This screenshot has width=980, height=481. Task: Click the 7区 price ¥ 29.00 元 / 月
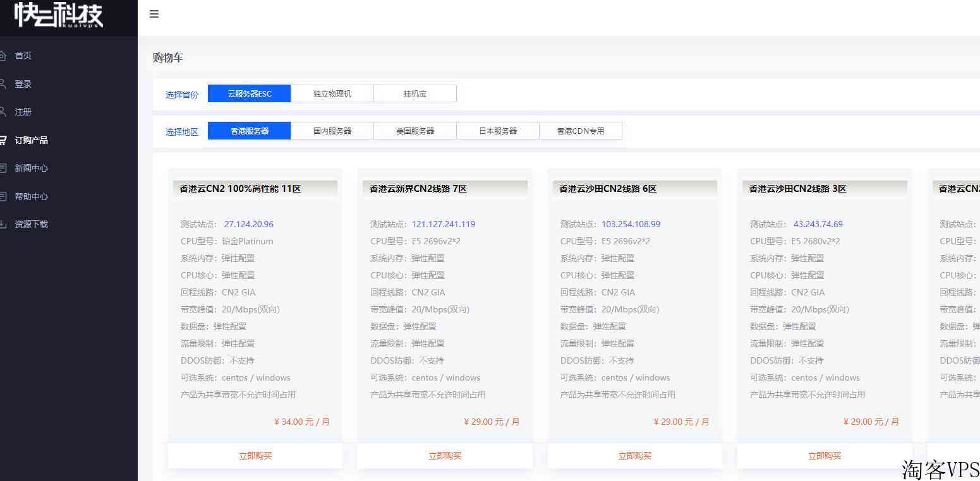492,422
